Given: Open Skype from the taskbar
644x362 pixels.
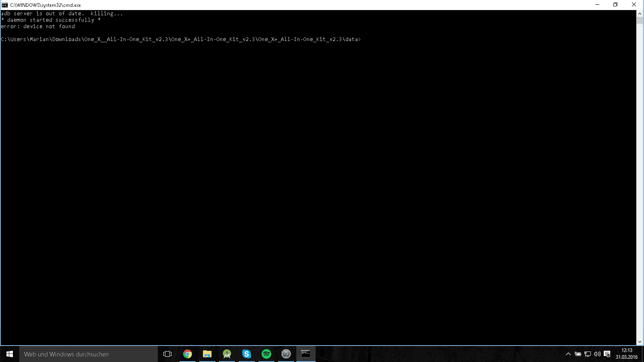Looking at the screenshot, I should (x=247, y=354).
